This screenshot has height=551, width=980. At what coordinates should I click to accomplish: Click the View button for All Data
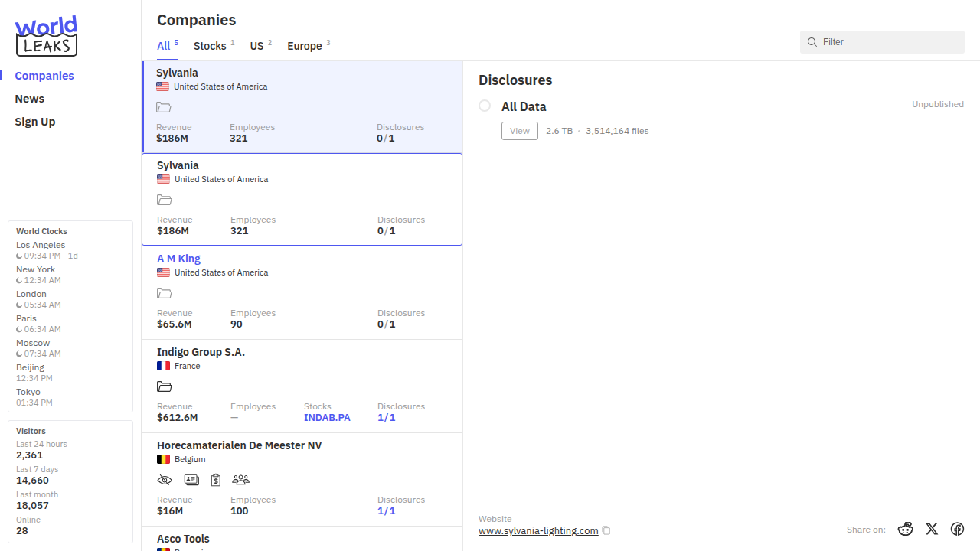(x=520, y=131)
